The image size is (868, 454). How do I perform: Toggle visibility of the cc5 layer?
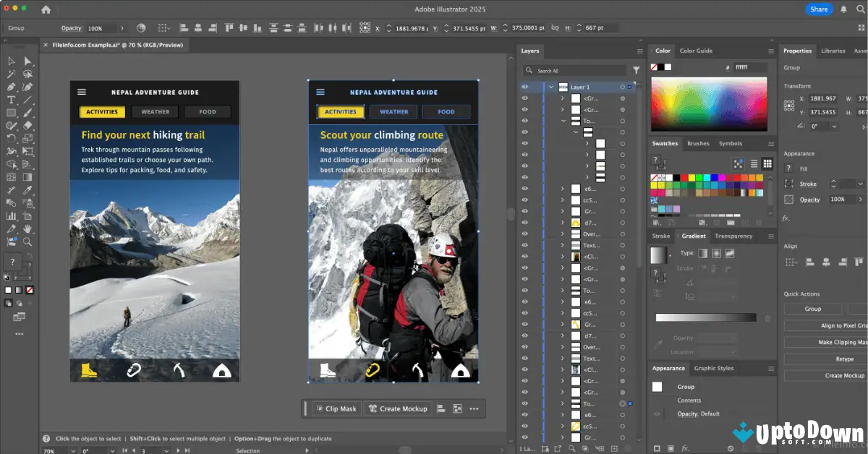tap(524, 199)
